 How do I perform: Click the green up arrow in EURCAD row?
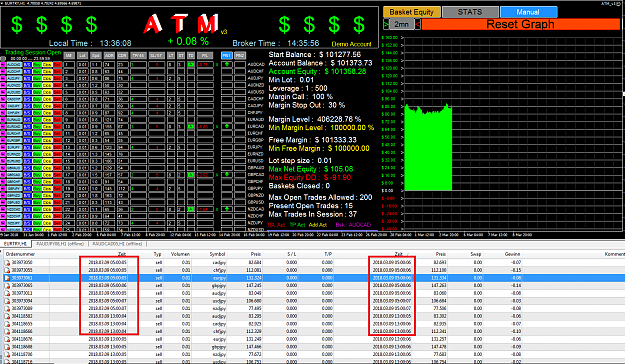tap(226, 126)
